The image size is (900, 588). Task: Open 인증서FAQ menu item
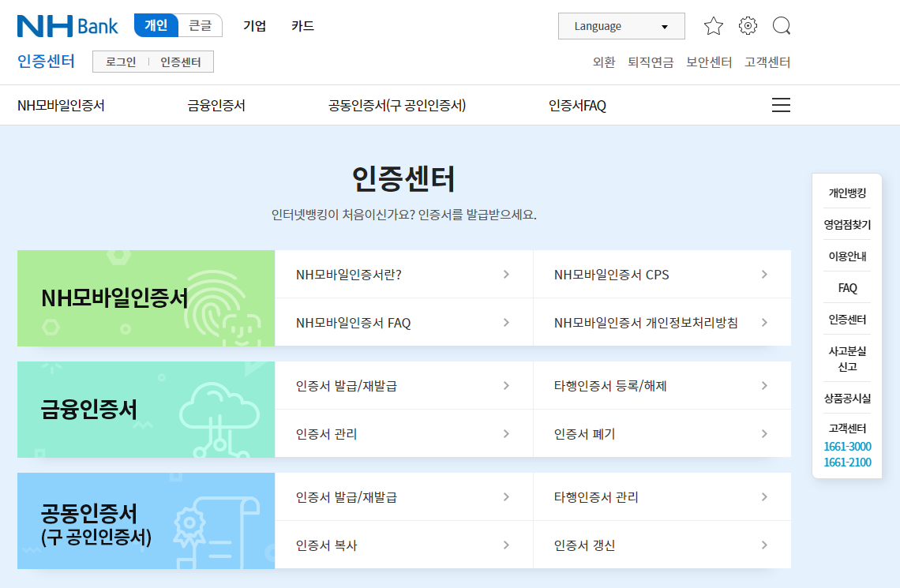(577, 106)
